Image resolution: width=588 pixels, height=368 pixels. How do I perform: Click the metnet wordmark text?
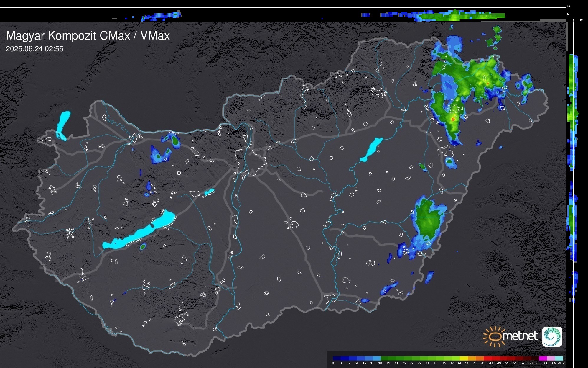(520, 336)
